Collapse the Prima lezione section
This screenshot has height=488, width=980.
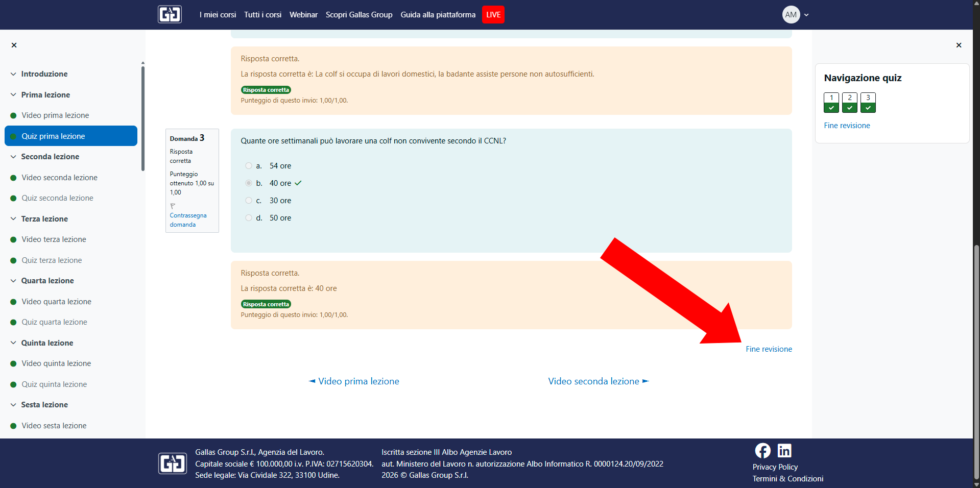click(13, 95)
